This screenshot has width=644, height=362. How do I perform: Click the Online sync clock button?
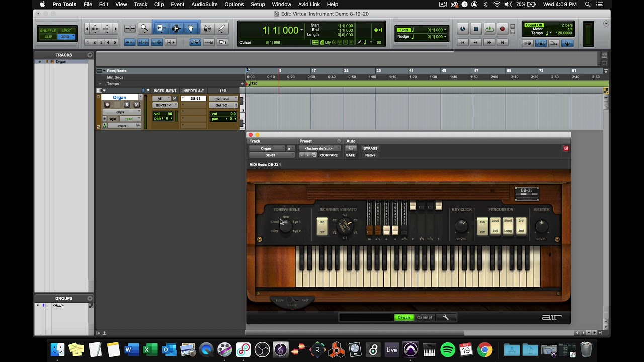[463, 29]
